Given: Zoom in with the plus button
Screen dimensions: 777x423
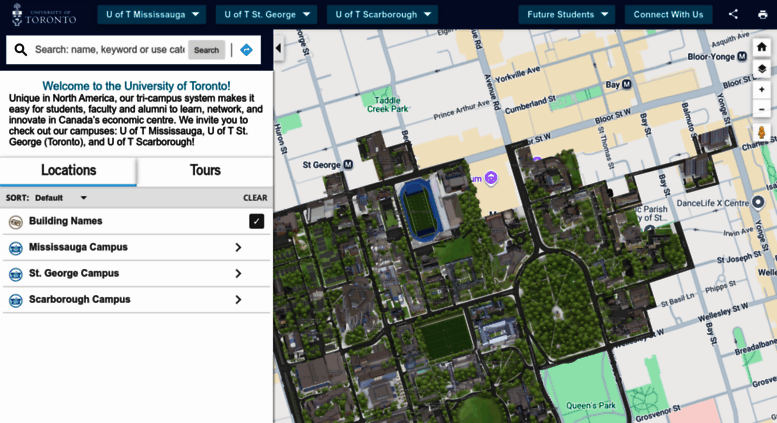Looking at the screenshot, I should point(762,90).
